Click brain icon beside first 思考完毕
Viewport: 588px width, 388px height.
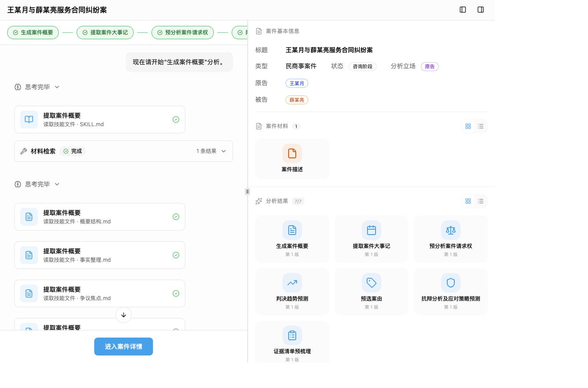tap(18, 87)
